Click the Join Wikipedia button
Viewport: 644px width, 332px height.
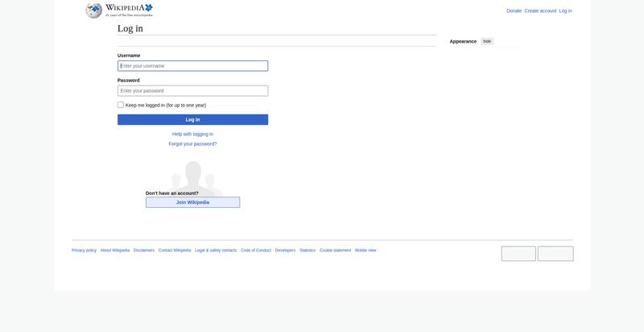tap(192, 202)
